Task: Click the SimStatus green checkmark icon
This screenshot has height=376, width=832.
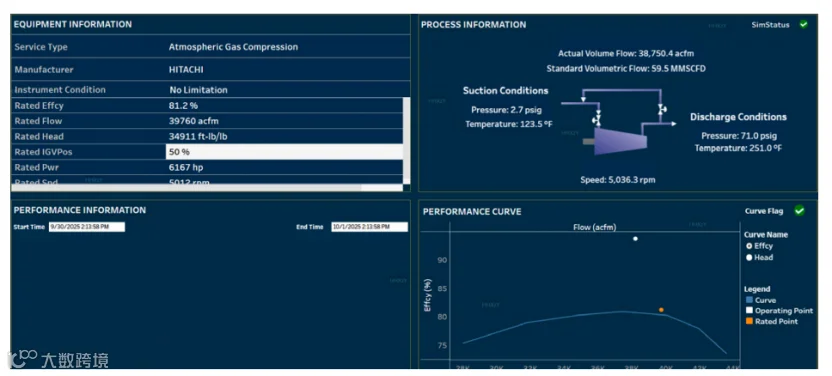Action: [x=803, y=24]
